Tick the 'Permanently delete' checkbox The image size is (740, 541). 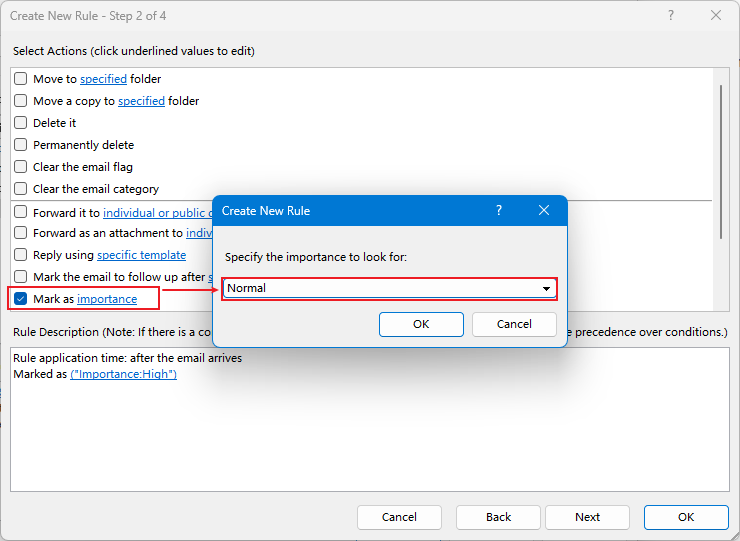pos(21,144)
